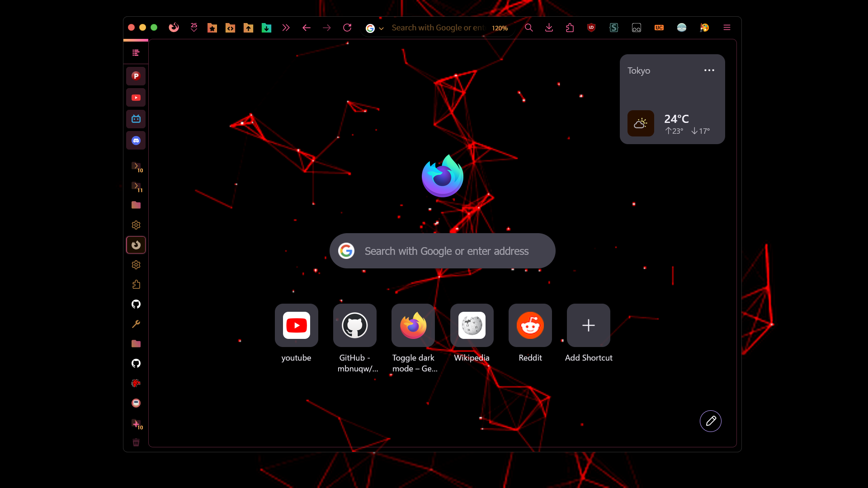Open the orange UC extension icon
This screenshot has width=868, height=488.
[x=659, y=28]
